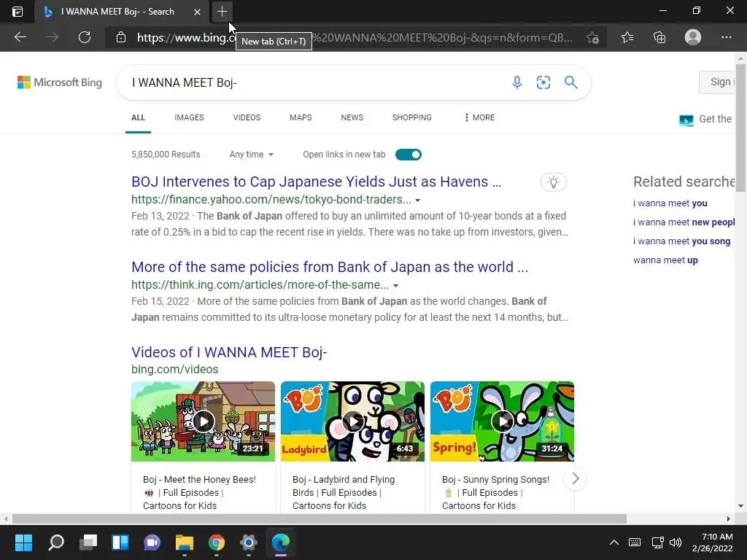Image resolution: width=747 pixels, height=560 pixels.
Task: Open the Windows Start menu
Action: click(x=23, y=542)
